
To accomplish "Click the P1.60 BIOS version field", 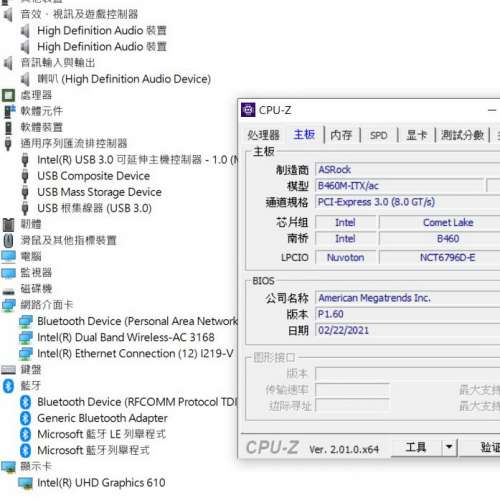I will coord(407,314).
